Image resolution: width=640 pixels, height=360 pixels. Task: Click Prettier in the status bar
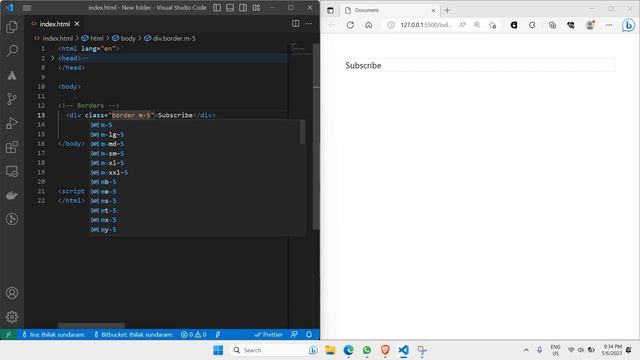click(269, 334)
